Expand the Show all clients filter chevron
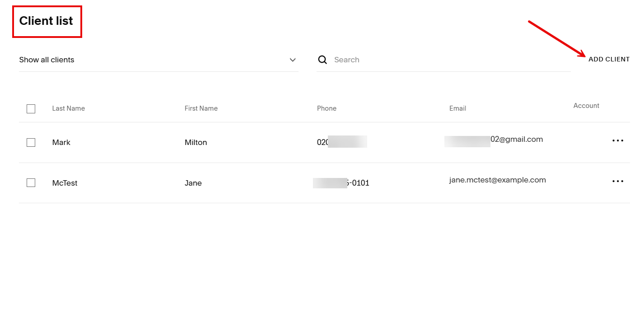 [292, 60]
